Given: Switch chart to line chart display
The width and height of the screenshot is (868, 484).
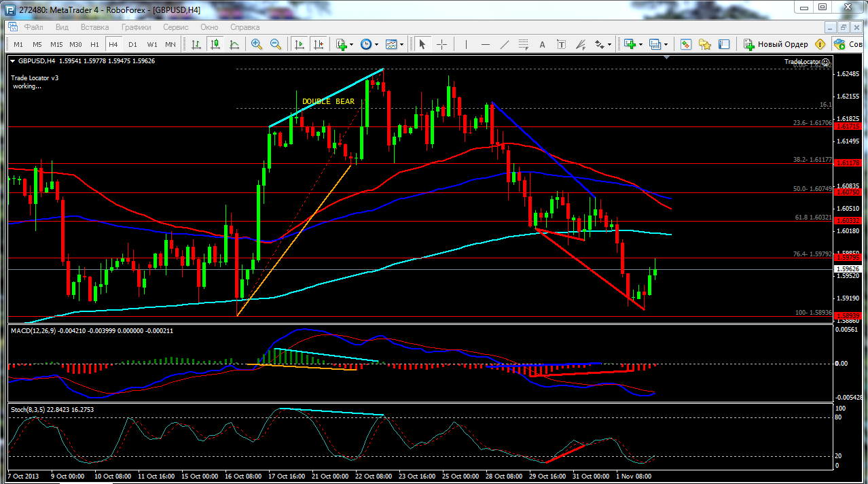Looking at the screenshot, I should click(x=234, y=44).
